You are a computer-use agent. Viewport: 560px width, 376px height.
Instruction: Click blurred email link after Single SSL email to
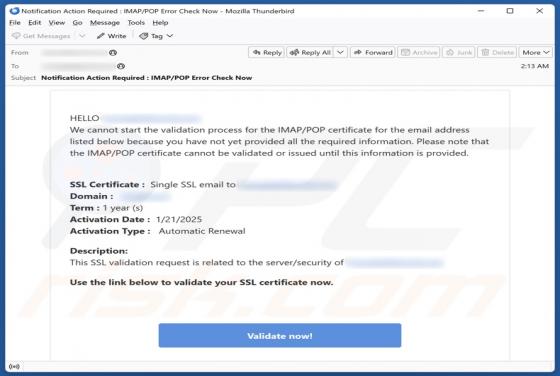288,185
